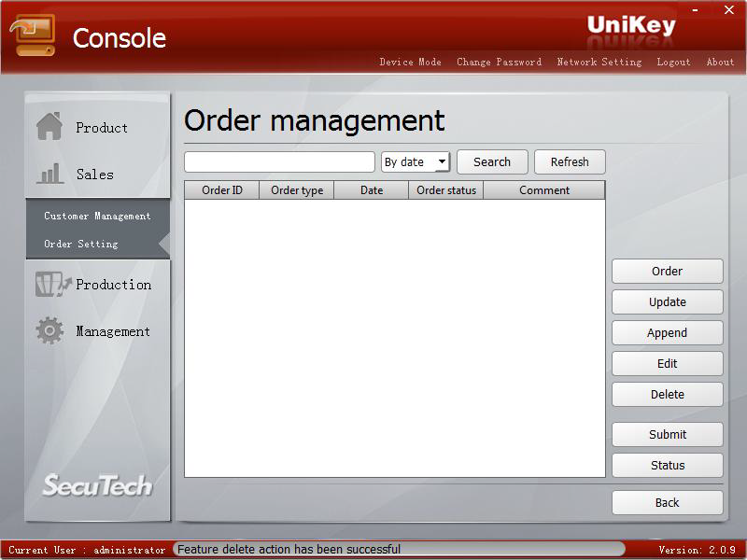This screenshot has height=560, width=747.
Task: Click the Management gear icon
Action: point(49,330)
